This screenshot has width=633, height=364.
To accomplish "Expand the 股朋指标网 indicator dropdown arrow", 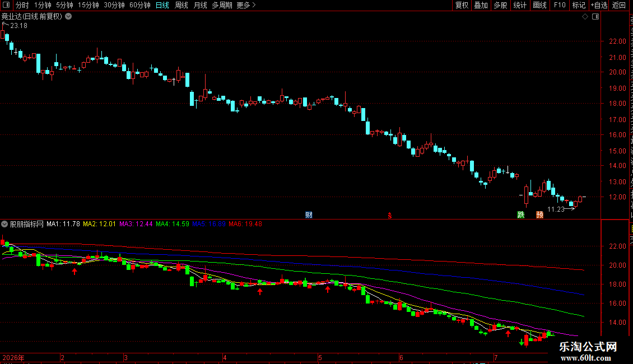I will click(4, 223).
